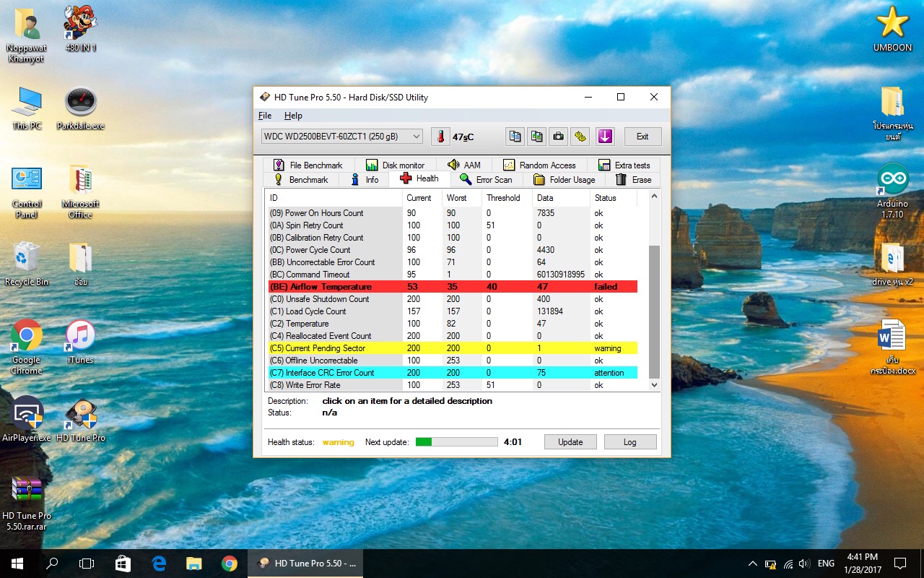Select the Command Timeout row

click(452, 275)
